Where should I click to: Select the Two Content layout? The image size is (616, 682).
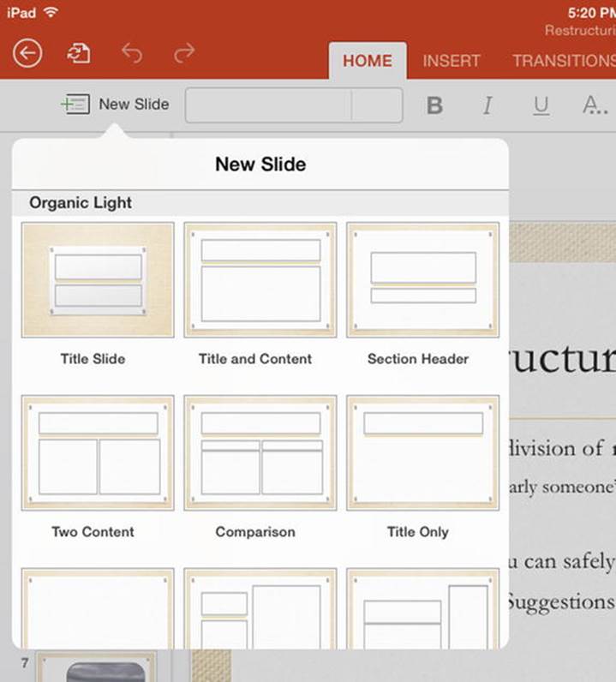(x=98, y=452)
